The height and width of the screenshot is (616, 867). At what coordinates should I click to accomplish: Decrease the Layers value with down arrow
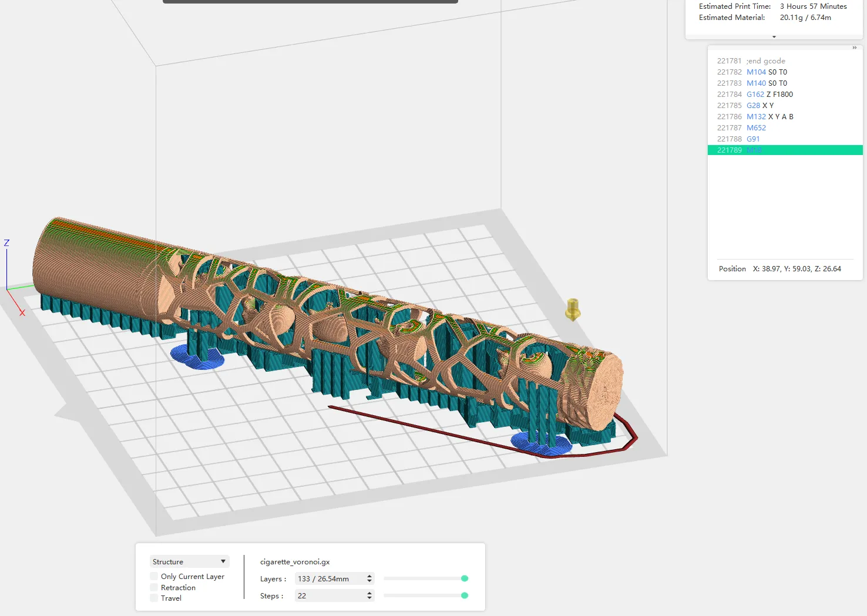(369, 581)
